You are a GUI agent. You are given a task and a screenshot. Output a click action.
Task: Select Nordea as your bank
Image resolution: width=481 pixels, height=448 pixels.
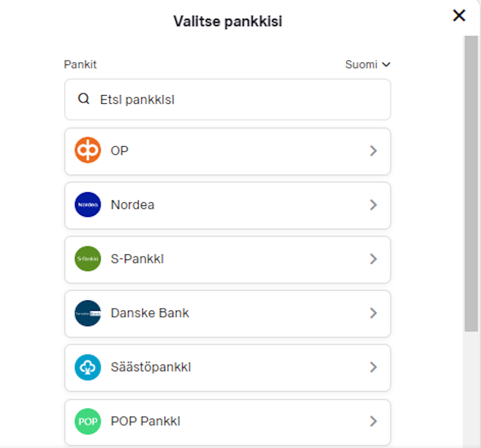pyautogui.click(x=228, y=205)
